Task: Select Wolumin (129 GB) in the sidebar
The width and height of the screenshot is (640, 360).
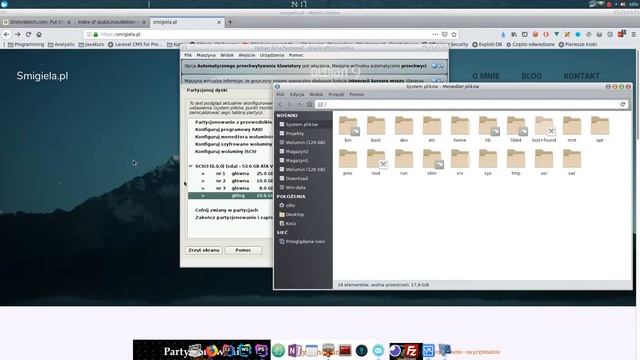Action: [x=304, y=142]
